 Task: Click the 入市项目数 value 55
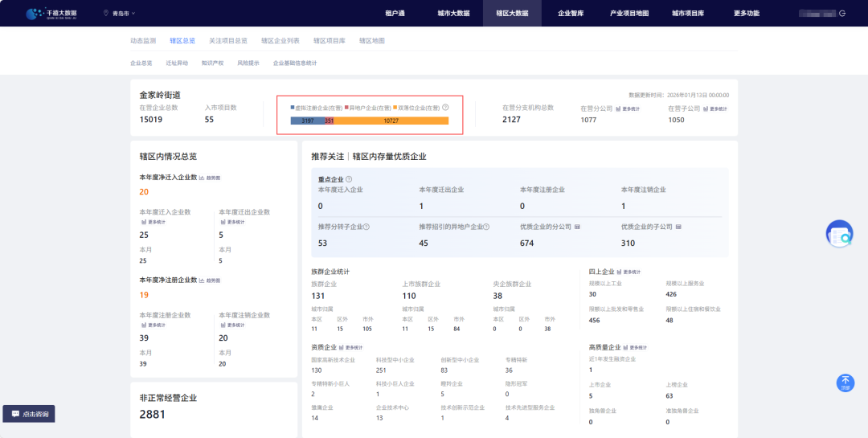[x=209, y=119]
